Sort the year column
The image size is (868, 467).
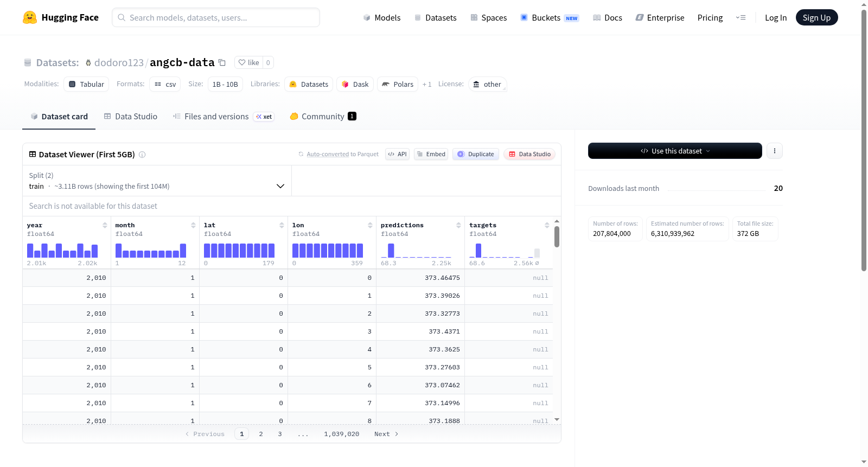point(105,225)
